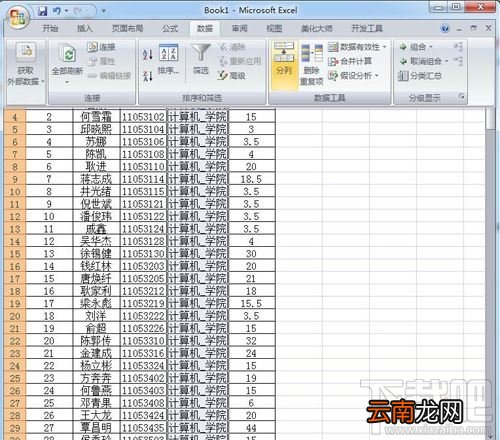This screenshot has height=440, width=500.
Task: Click the cell with value 32
Action: (x=251, y=341)
